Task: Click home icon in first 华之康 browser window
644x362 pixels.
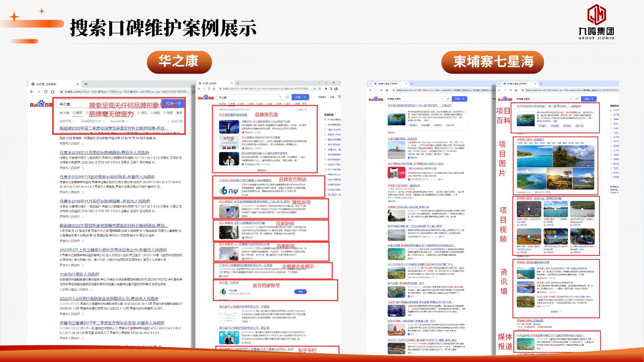Action: point(52,92)
